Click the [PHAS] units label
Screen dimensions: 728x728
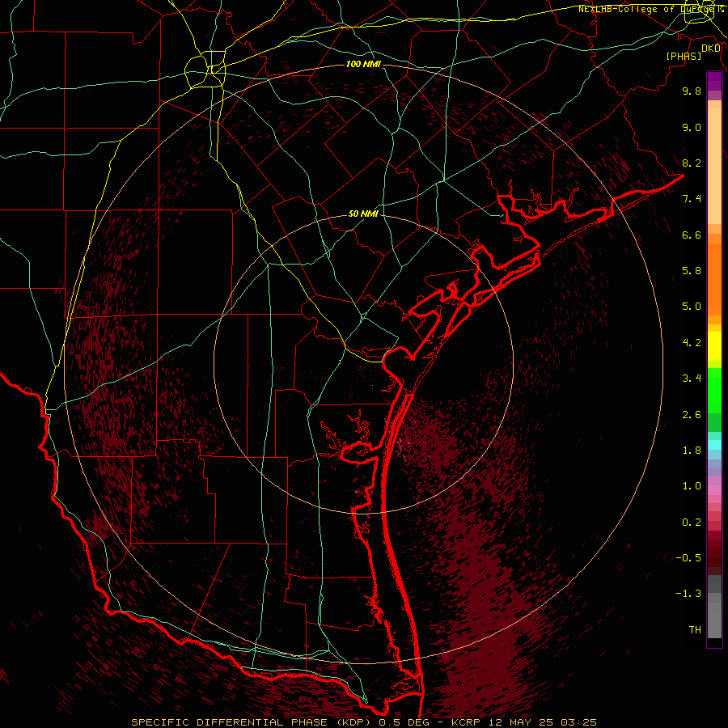pos(684,57)
